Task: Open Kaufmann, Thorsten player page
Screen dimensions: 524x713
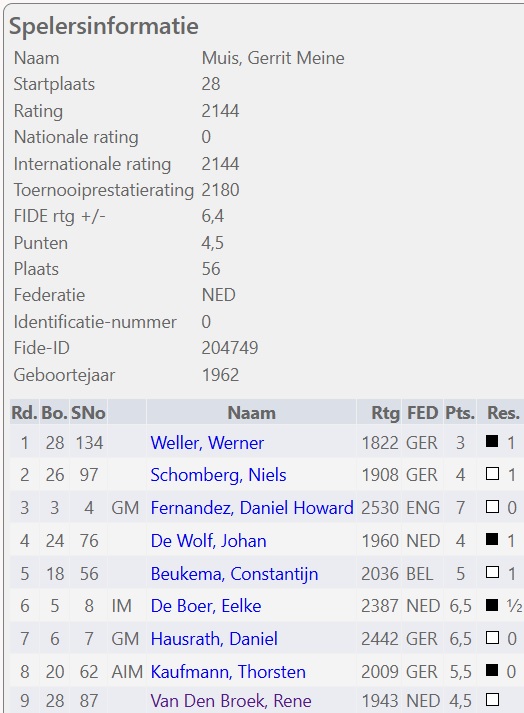Action: pyautogui.click(x=228, y=671)
